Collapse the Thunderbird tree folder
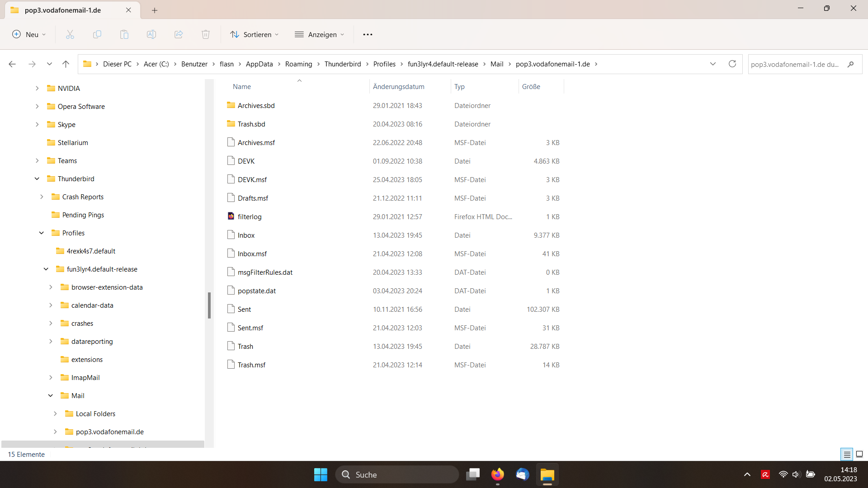The width and height of the screenshot is (868, 488). pyautogui.click(x=37, y=179)
